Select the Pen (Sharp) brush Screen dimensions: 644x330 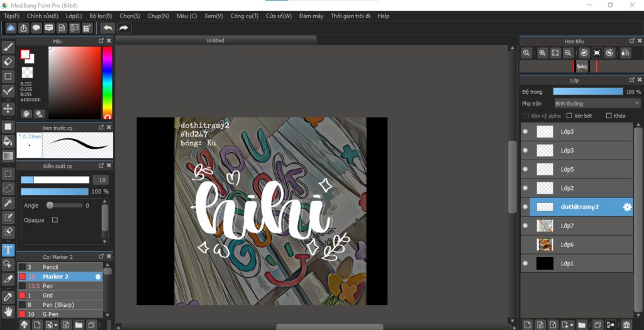60,305
